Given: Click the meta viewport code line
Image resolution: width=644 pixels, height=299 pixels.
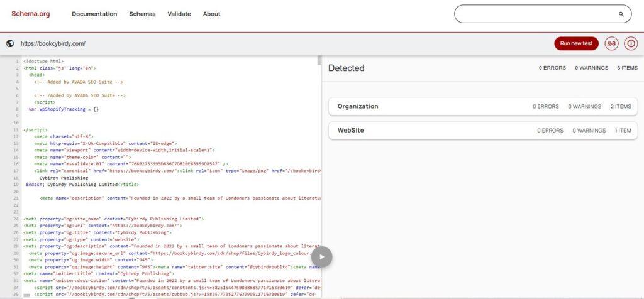Looking at the screenshot, I should pos(125,150).
